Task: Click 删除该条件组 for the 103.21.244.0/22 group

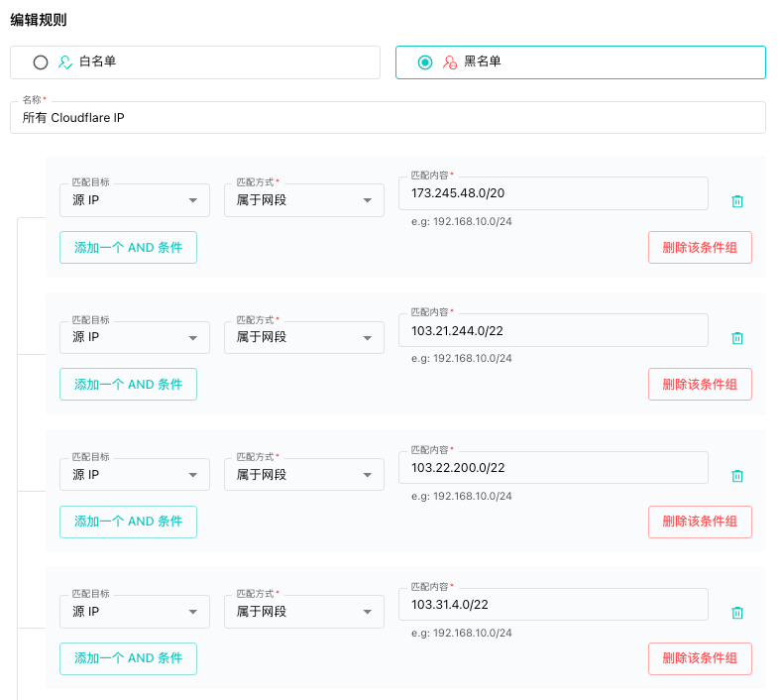Action: tap(700, 384)
